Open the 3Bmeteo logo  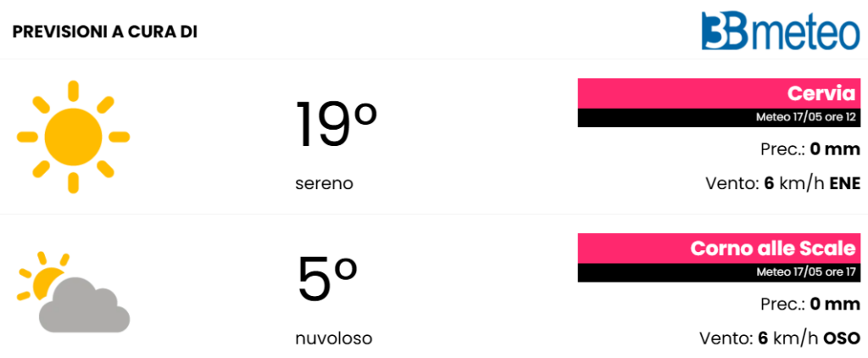pos(781,31)
